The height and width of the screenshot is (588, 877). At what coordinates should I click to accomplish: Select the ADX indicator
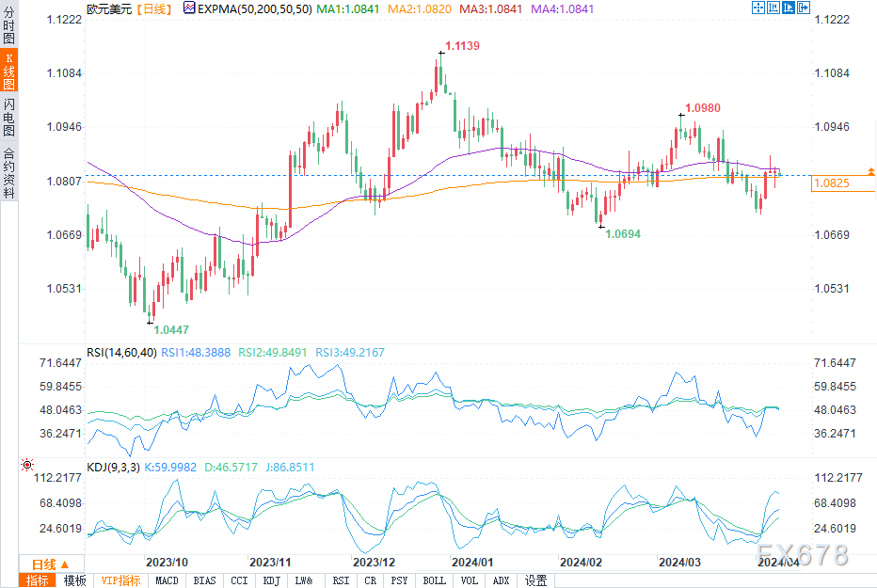(502, 580)
